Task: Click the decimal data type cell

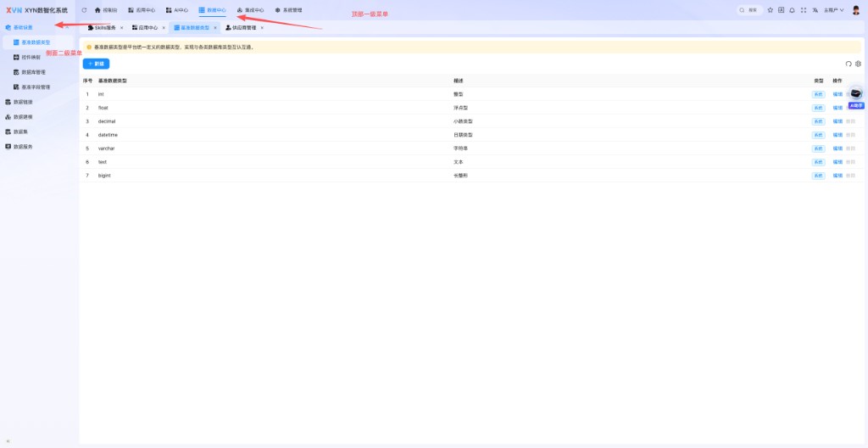Action: (107, 121)
